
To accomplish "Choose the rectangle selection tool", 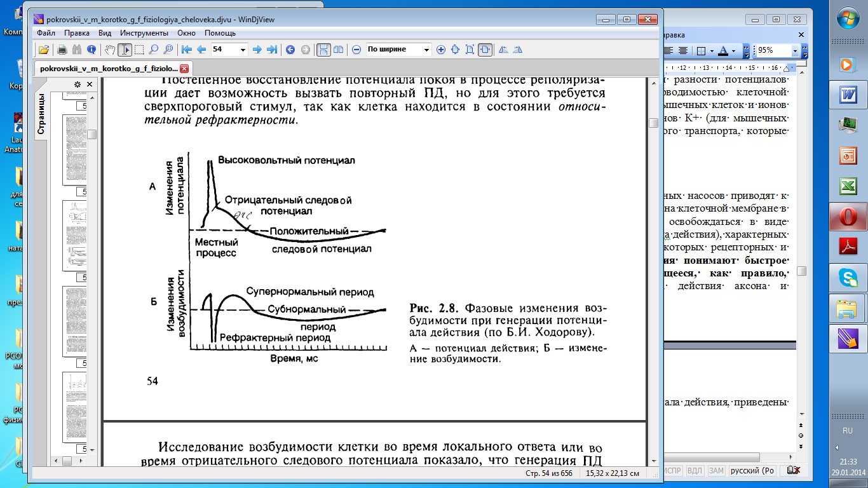I will pos(139,50).
